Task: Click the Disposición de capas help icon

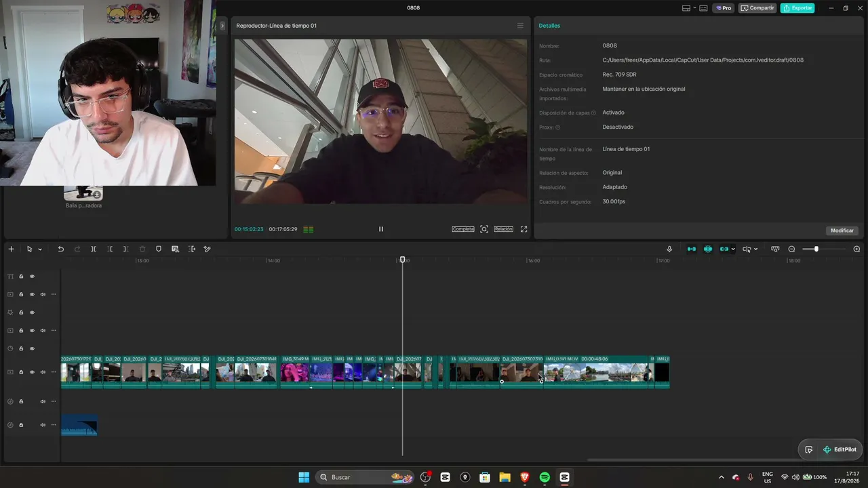Action: coord(593,113)
